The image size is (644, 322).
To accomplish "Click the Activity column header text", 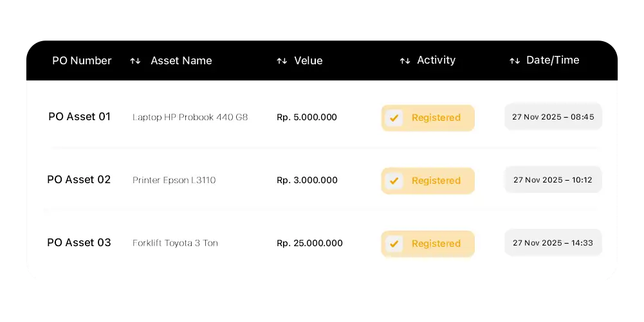I will (x=436, y=60).
